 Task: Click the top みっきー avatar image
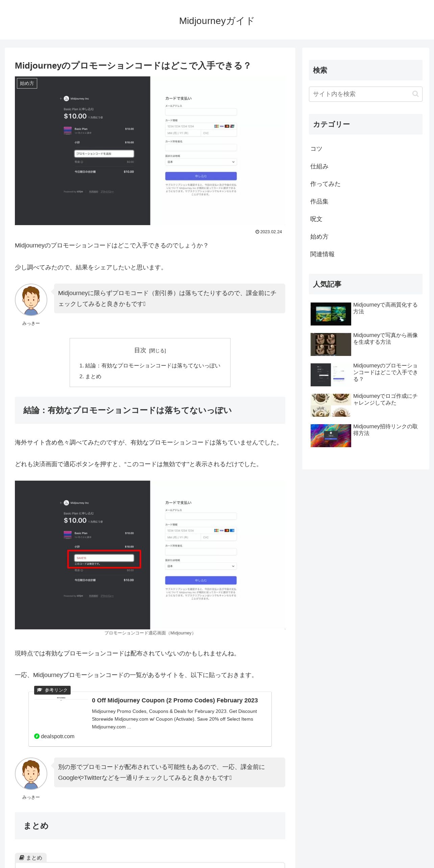pos(31,300)
